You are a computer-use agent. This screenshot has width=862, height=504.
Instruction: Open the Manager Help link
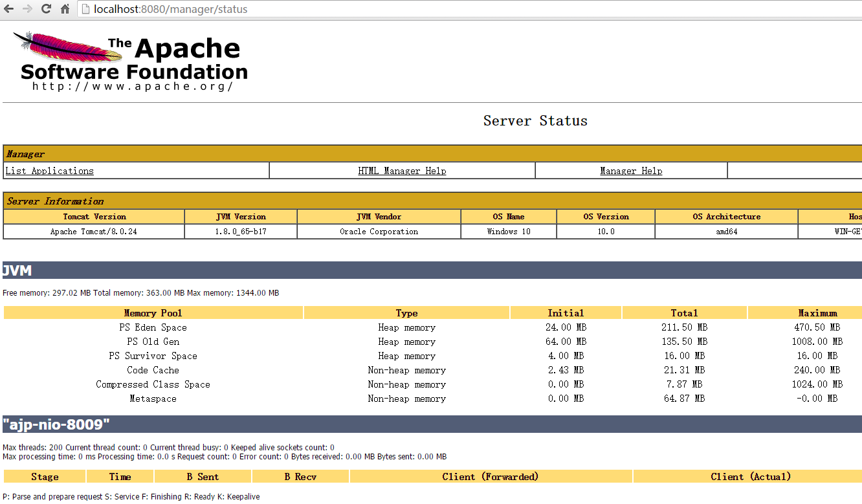tap(631, 171)
